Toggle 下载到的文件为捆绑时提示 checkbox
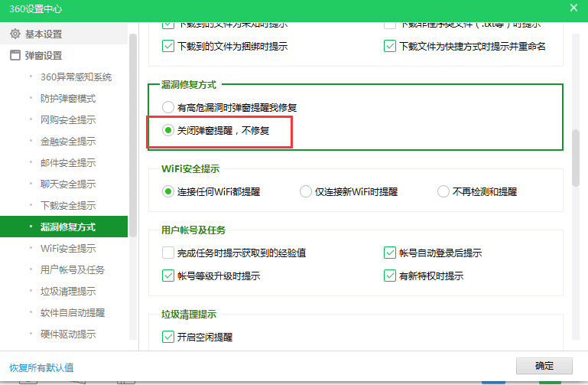Screen dimensions: 588x385 click(168, 46)
